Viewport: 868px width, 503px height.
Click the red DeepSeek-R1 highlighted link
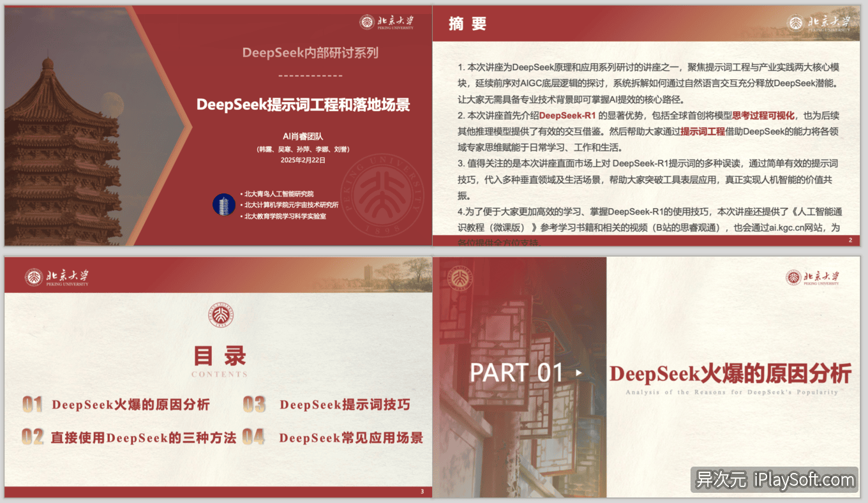click(568, 116)
